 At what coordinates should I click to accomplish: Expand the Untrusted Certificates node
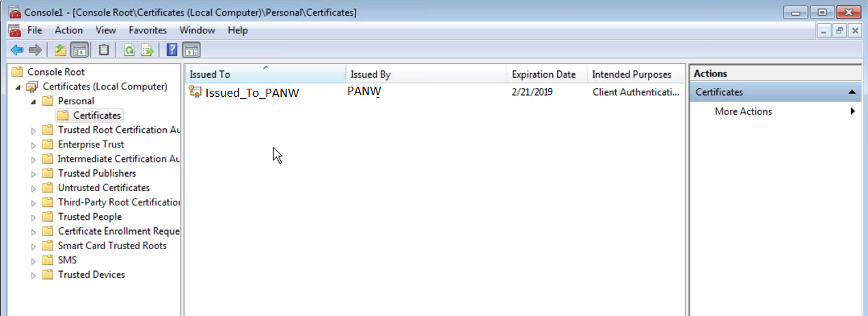click(33, 188)
